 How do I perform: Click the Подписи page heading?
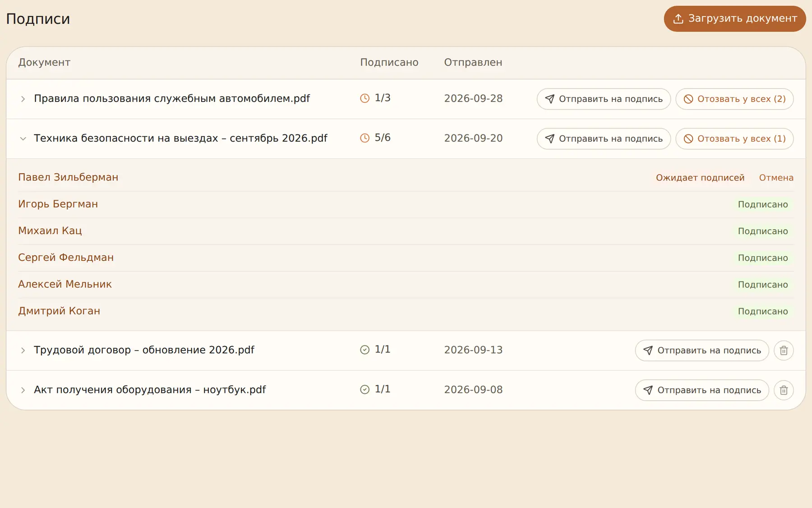[38, 19]
